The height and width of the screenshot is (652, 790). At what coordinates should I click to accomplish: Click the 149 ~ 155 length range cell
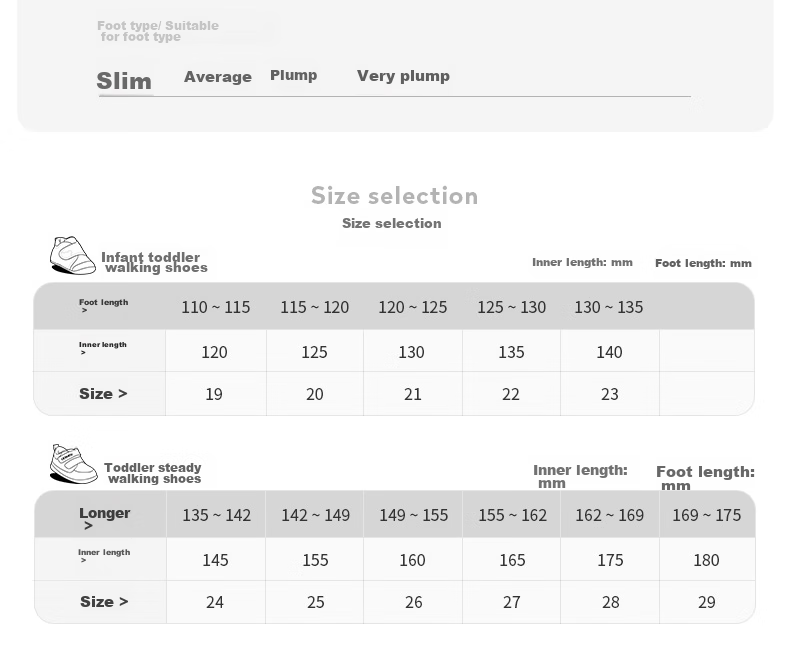click(x=414, y=515)
